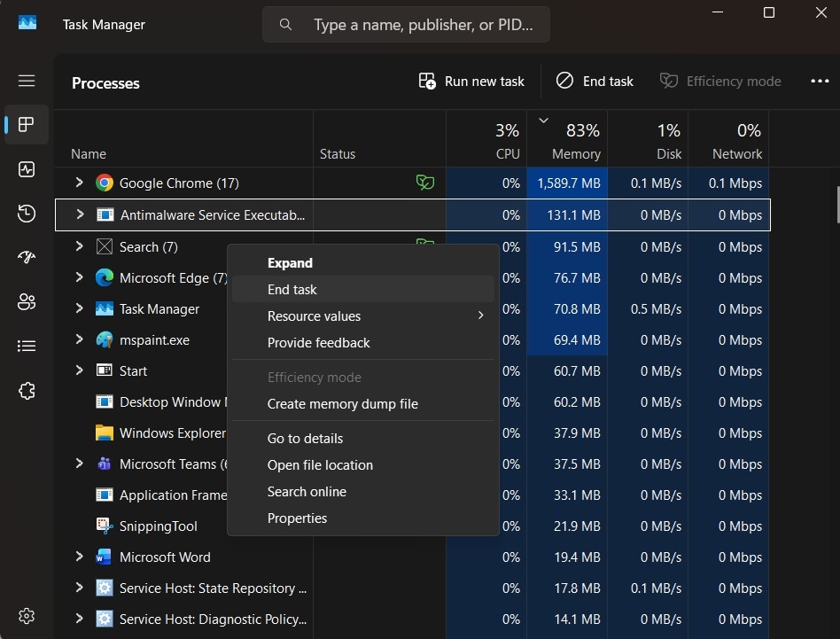The height and width of the screenshot is (639, 840).
Task: Open the Services page in sidebar
Action: pos(27,390)
